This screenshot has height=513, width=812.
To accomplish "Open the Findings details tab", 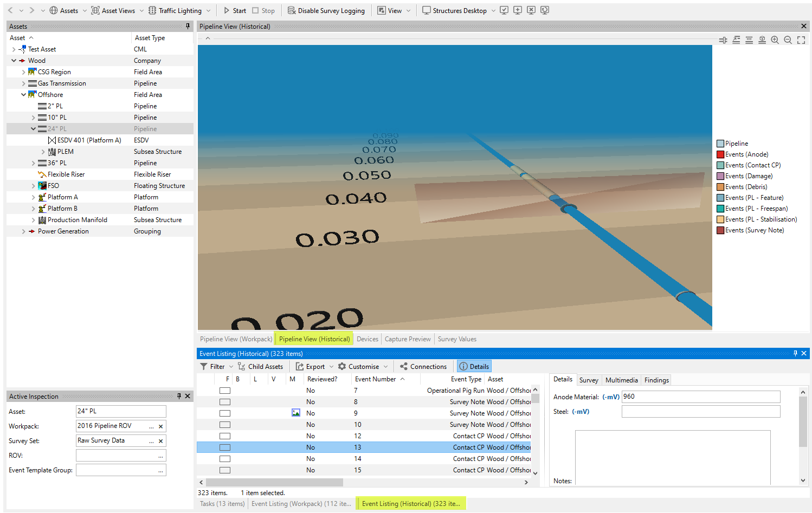I will coord(656,380).
